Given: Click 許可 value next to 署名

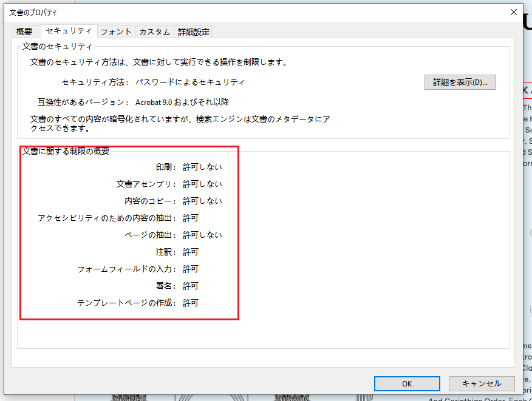Looking at the screenshot, I should click(190, 286).
